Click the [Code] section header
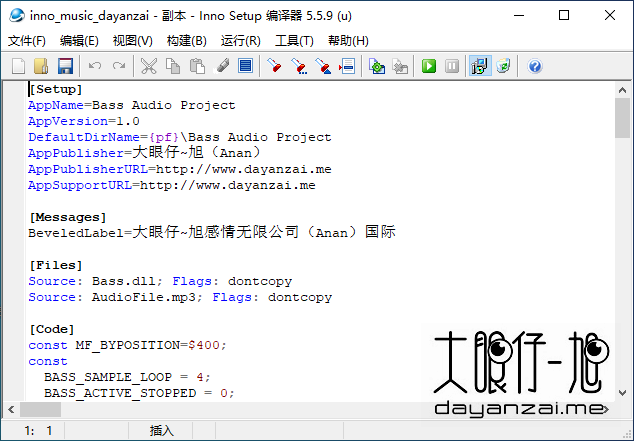The image size is (634, 441). 52,329
